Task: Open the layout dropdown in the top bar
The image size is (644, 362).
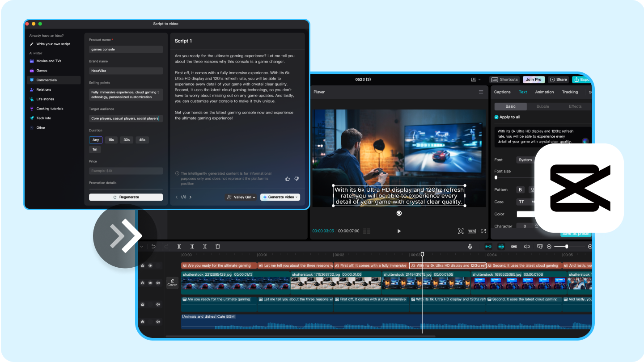Action: [475, 80]
